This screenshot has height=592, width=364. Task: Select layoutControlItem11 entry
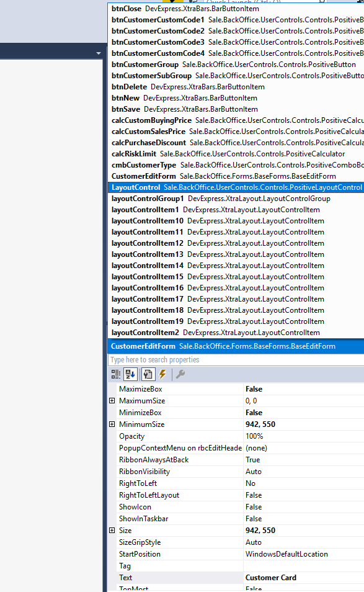[236, 232]
